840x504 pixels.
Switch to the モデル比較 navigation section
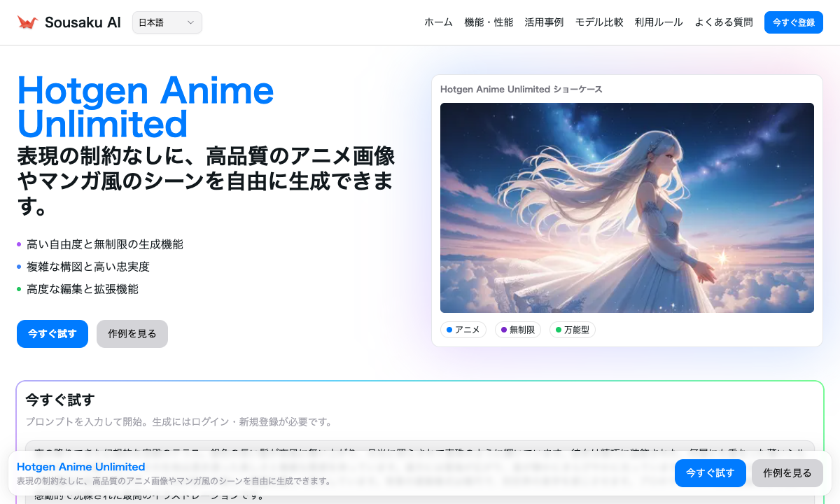click(599, 22)
